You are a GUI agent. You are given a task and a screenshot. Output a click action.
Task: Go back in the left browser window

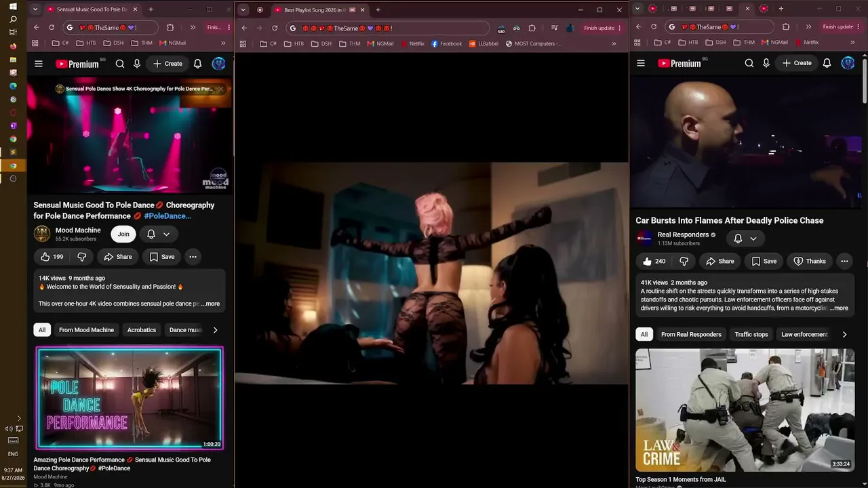(37, 27)
